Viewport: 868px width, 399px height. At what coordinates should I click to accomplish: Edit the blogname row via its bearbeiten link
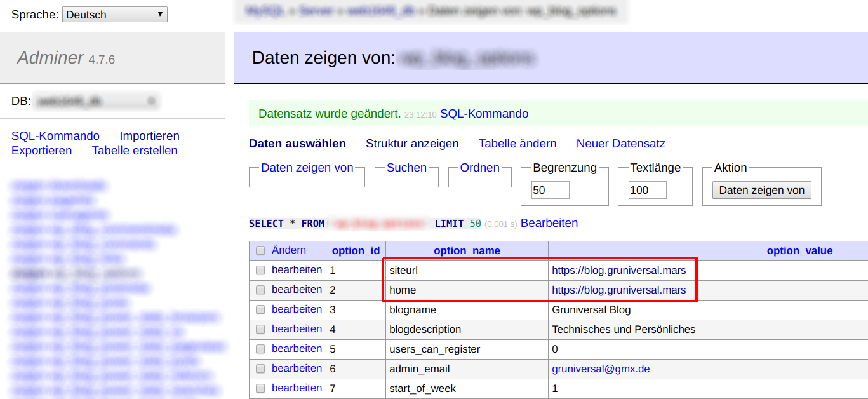point(297,309)
